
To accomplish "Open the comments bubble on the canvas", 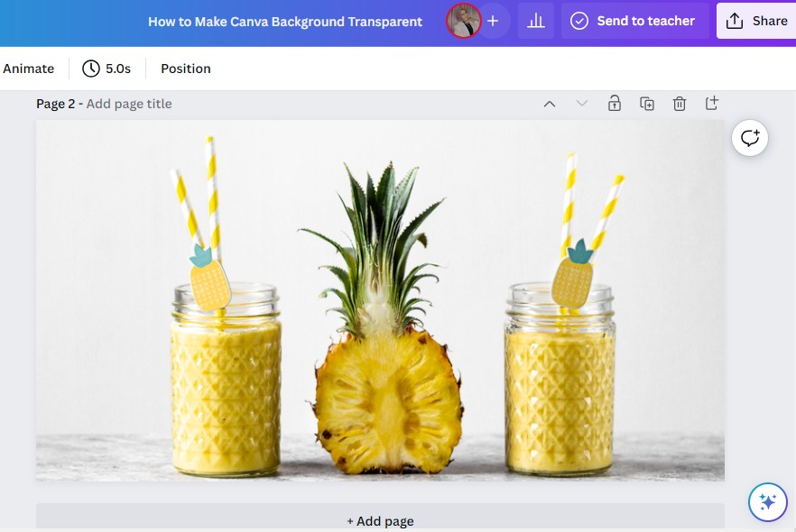I will tap(749, 137).
